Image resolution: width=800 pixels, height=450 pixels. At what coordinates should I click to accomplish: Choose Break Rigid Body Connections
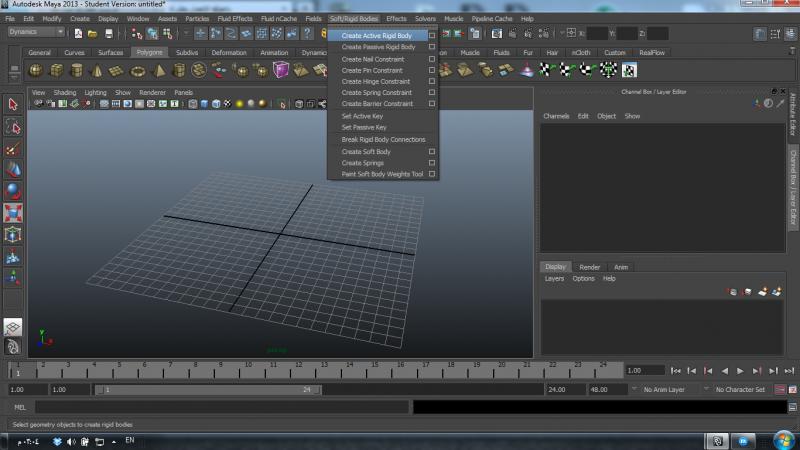[x=383, y=139]
